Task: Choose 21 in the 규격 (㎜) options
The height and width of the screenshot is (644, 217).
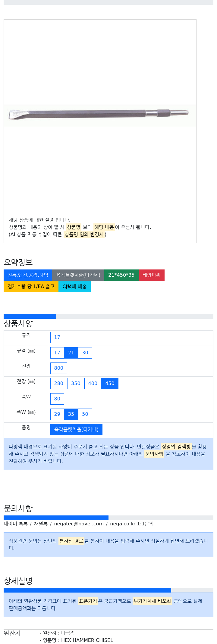Action: [71, 353]
